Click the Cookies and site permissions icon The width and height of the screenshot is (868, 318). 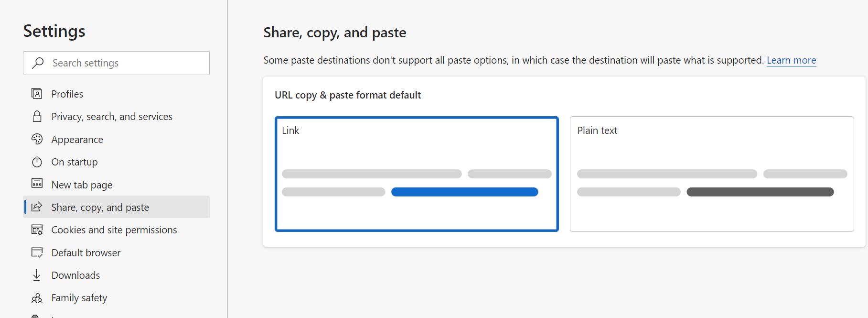[x=37, y=230]
